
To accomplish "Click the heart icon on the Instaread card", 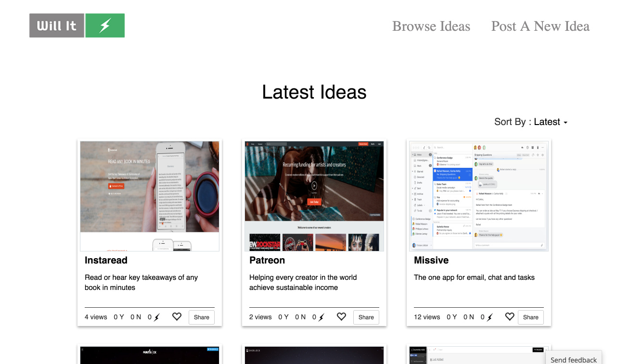I will pos(177,316).
